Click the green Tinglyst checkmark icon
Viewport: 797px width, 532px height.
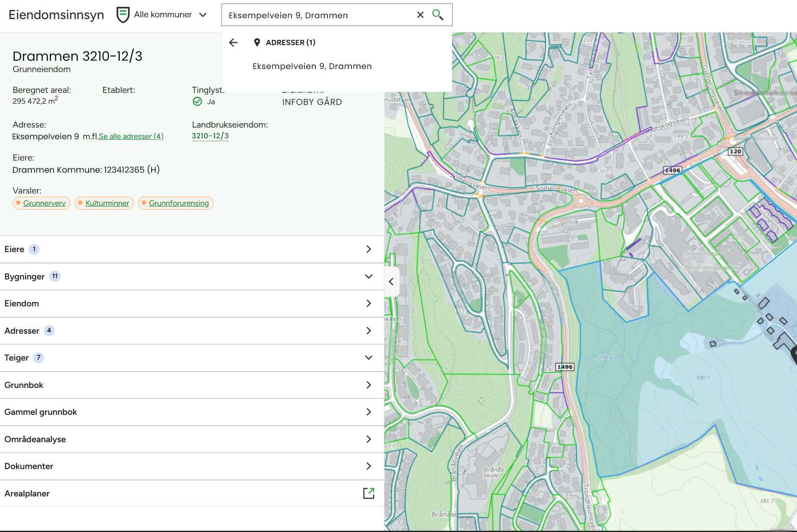pos(197,102)
